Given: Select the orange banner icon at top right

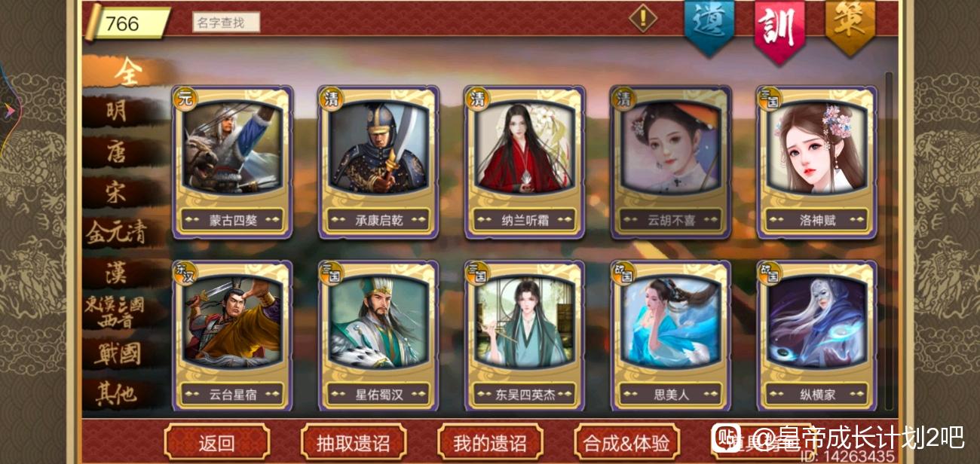Looking at the screenshot, I should [x=850, y=26].
